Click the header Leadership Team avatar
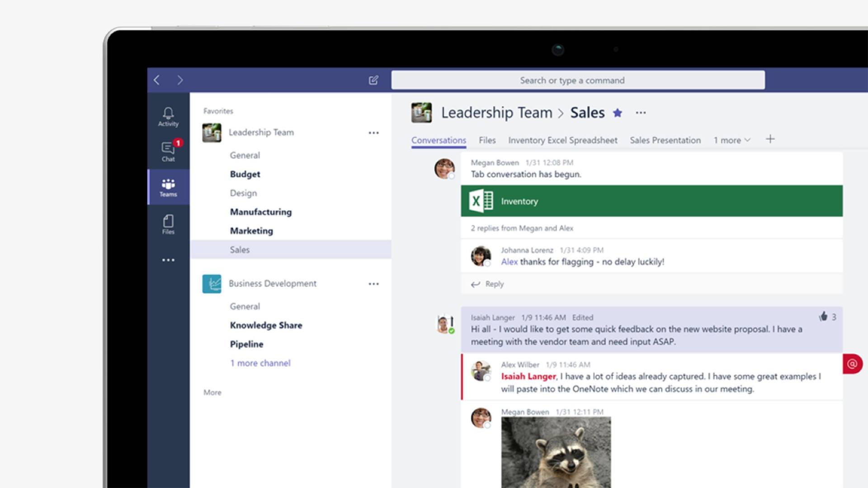Image resolution: width=868 pixels, height=488 pixels. pyautogui.click(x=421, y=113)
